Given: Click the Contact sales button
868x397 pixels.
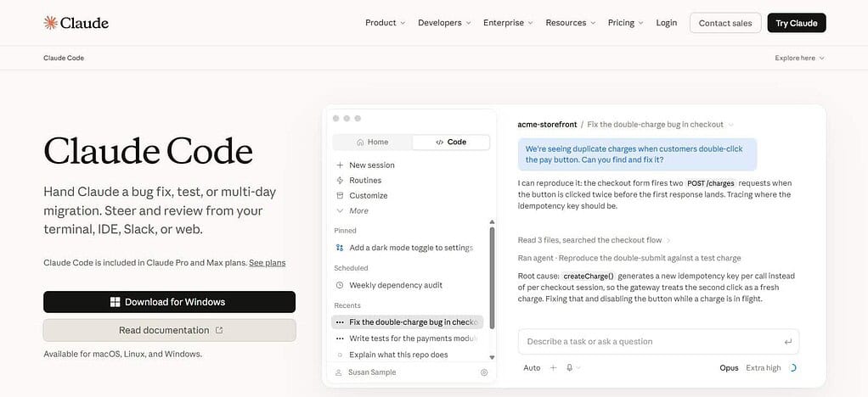Looking at the screenshot, I should (725, 23).
